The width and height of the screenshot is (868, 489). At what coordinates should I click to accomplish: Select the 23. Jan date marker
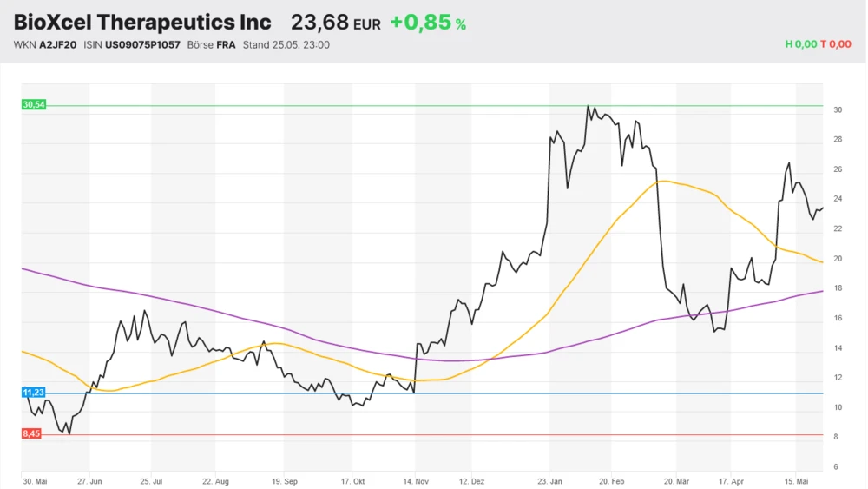(549, 480)
